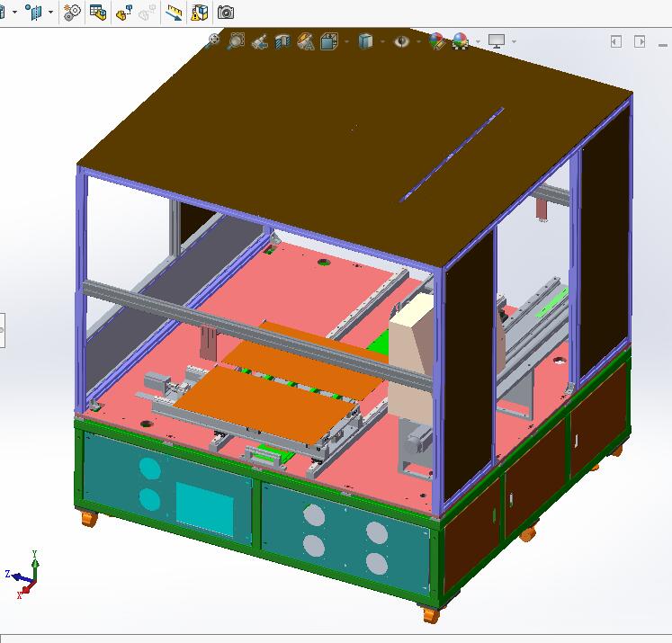672x643 pixels.
Task: Toggle the Instant3D ruler icon
Action: (x=174, y=12)
